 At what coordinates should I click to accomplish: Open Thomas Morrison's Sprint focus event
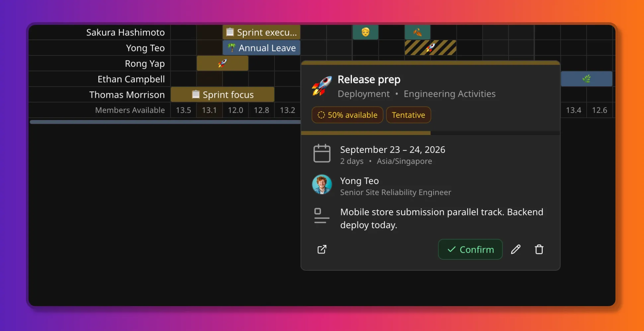[222, 95]
